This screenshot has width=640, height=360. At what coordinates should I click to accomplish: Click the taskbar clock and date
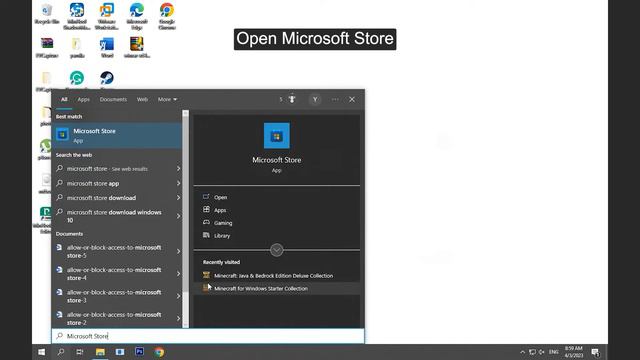point(573,352)
